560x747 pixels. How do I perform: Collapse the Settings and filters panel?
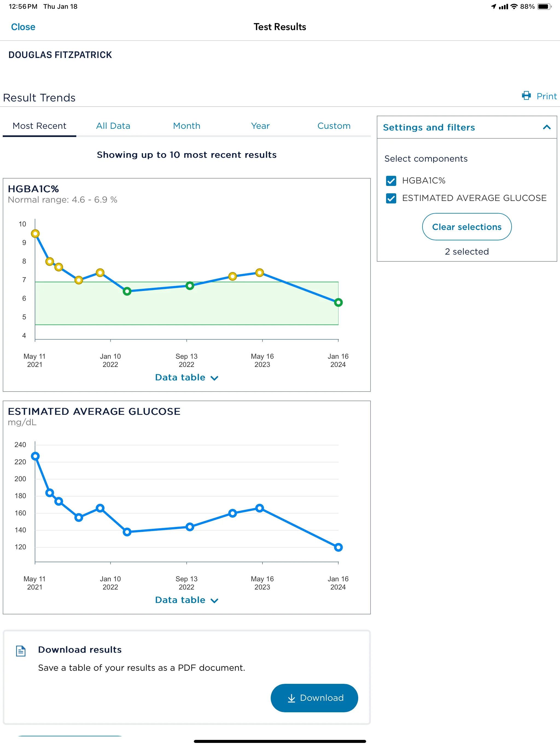(x=547, y=127)
